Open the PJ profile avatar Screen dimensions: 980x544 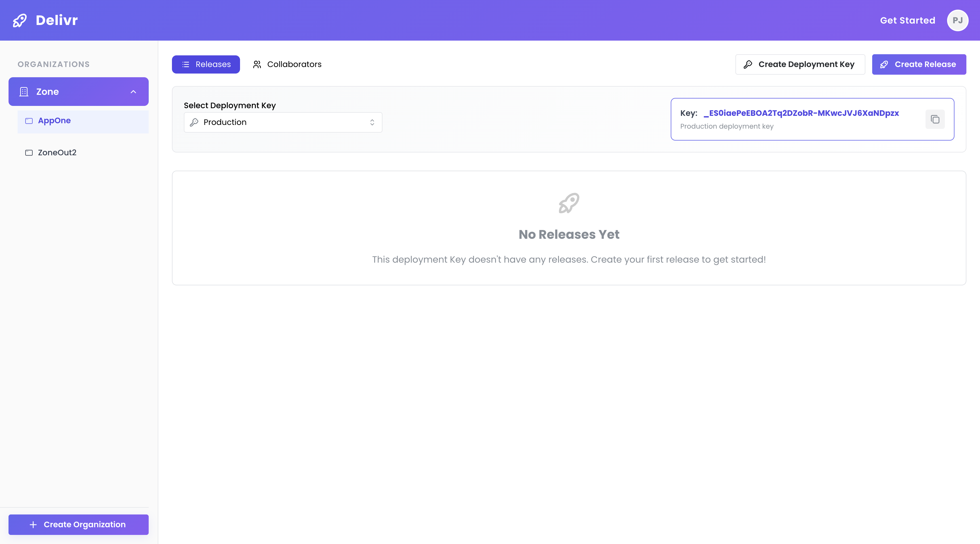coord(958,20)
